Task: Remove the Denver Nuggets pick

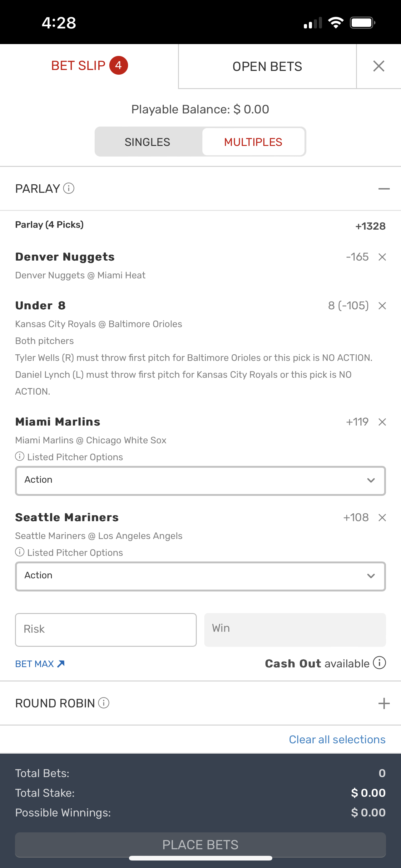Action: click(x=382, y=257)
